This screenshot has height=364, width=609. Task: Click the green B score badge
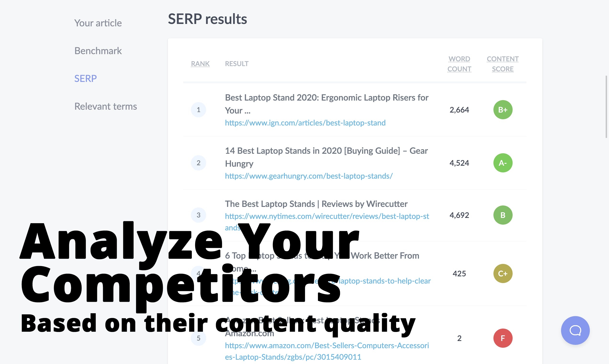point(503,215)
